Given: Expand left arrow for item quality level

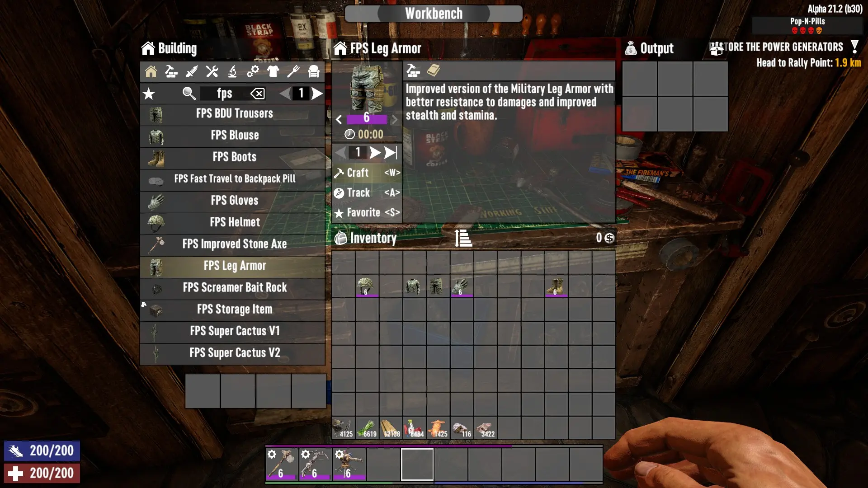Looking at the screenshot, I should tap(340, 118).
